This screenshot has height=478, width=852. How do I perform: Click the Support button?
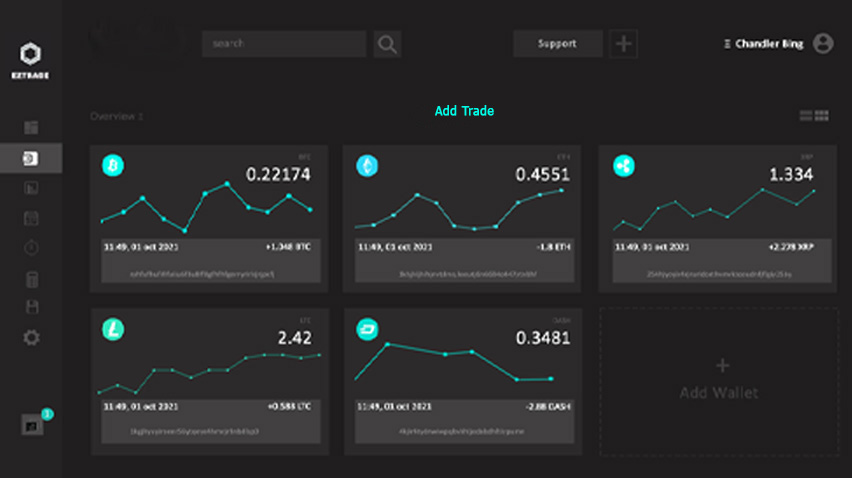557,44
